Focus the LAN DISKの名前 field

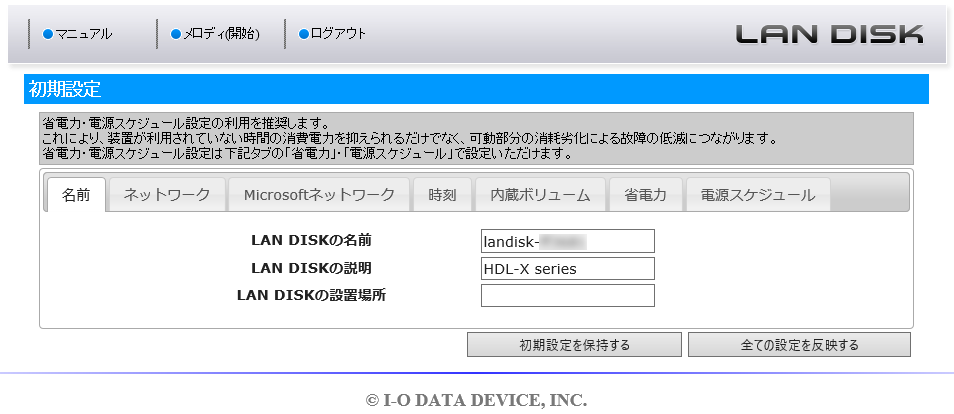coord(568,241)
